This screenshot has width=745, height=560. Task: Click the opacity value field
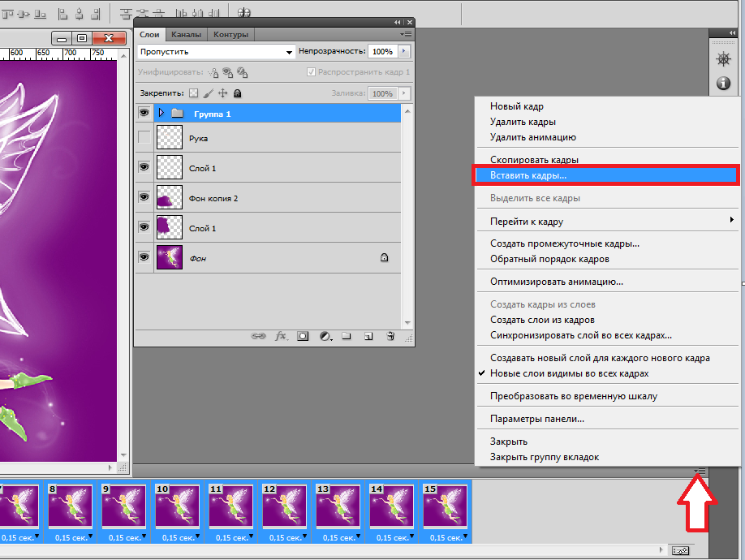pos(382,51)
